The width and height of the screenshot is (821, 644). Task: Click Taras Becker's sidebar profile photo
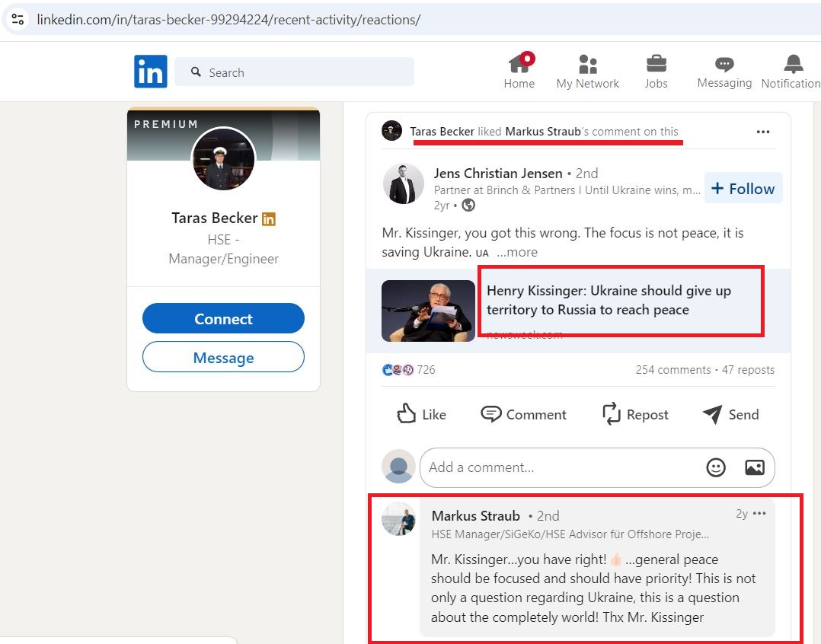click(224, 158)
